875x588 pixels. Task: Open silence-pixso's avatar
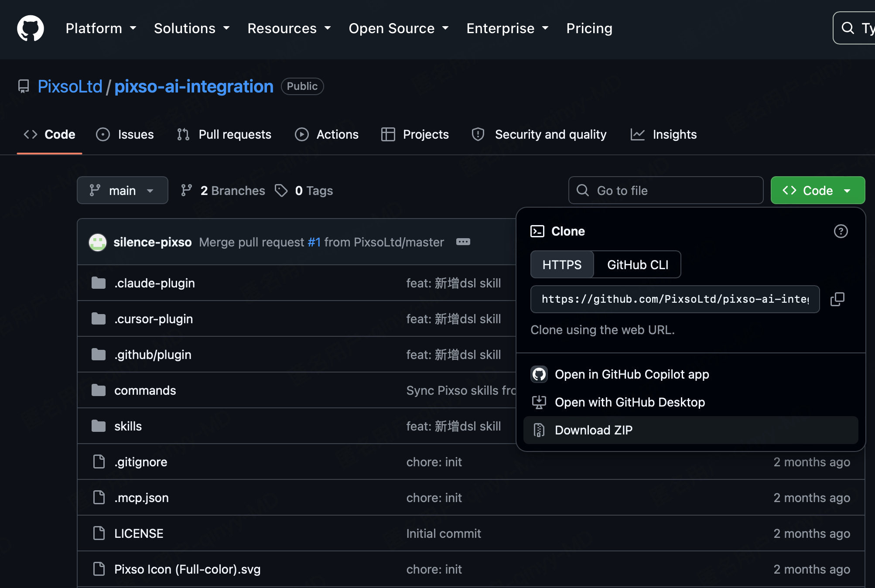pyautogui.click(x=98, y=242)
